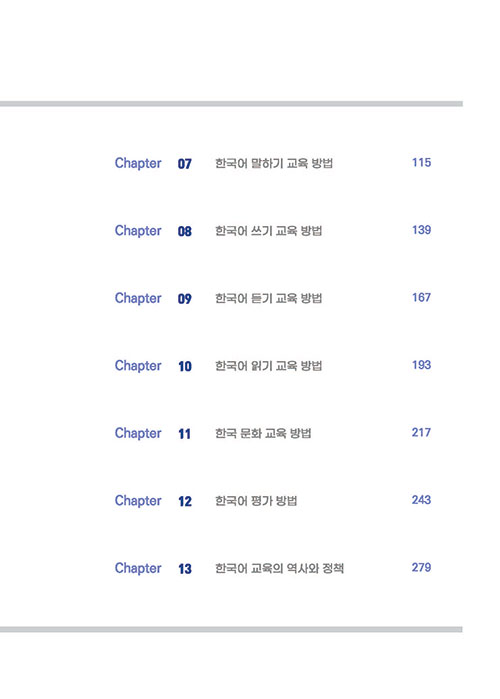
Task: Click page number 115
Action: [x=421, y=162]
